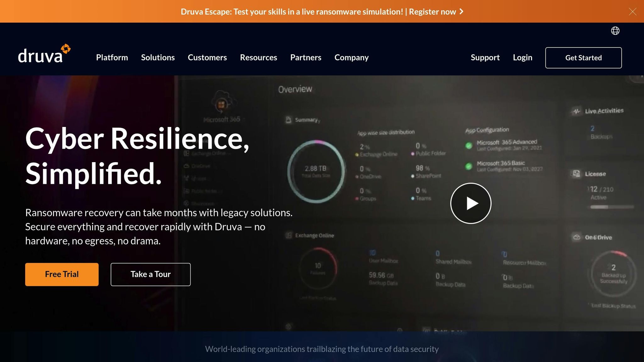This screenshot has height=362, width=644.
Task: Click the Ransomware recovery paragraph text
Action: pyautogui.click(x=159, y=227)
